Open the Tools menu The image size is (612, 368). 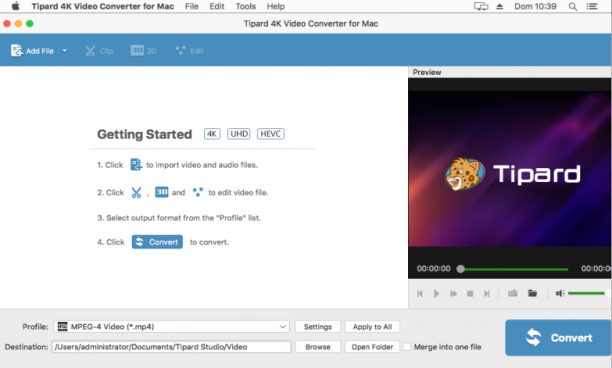246,6
